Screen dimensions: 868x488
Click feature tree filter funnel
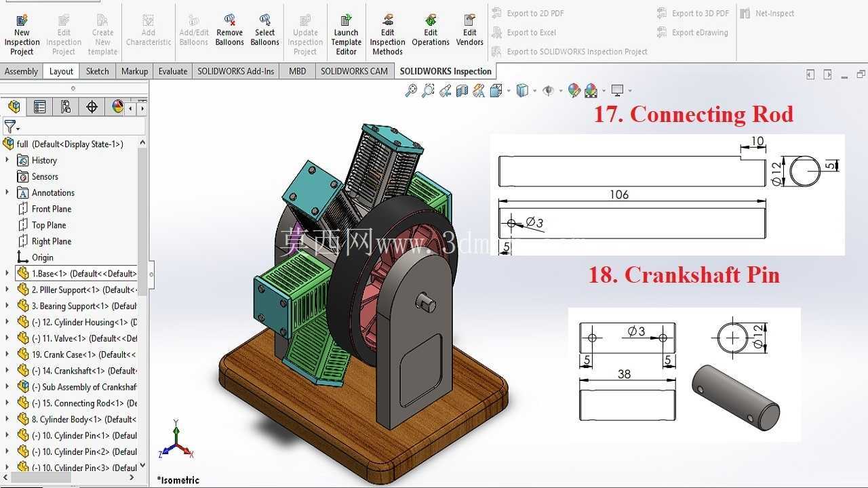coord(10,126)
